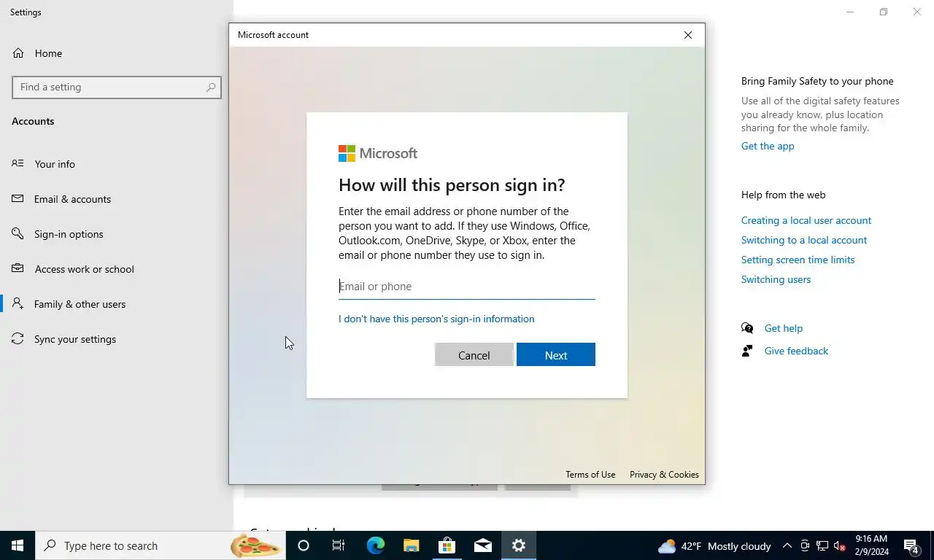Select the Sign-in options label

click(x=69, y=234)
